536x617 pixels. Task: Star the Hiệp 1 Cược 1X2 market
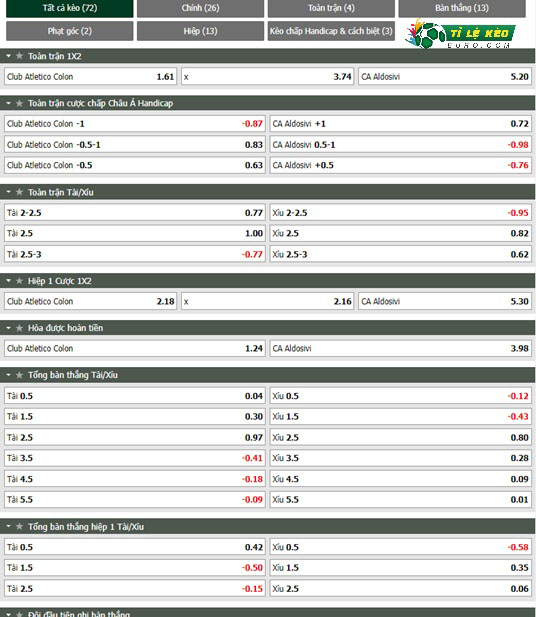pyautogui.click(x=19, y=281)
